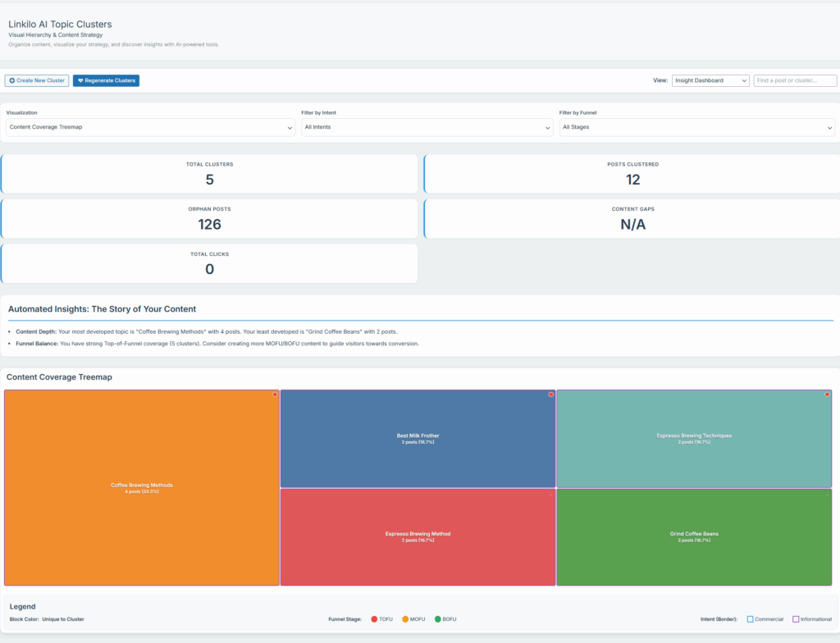840x643 pixels.
Task: Expand the Filter by Intent dropdown
Action: click(427, 127)
